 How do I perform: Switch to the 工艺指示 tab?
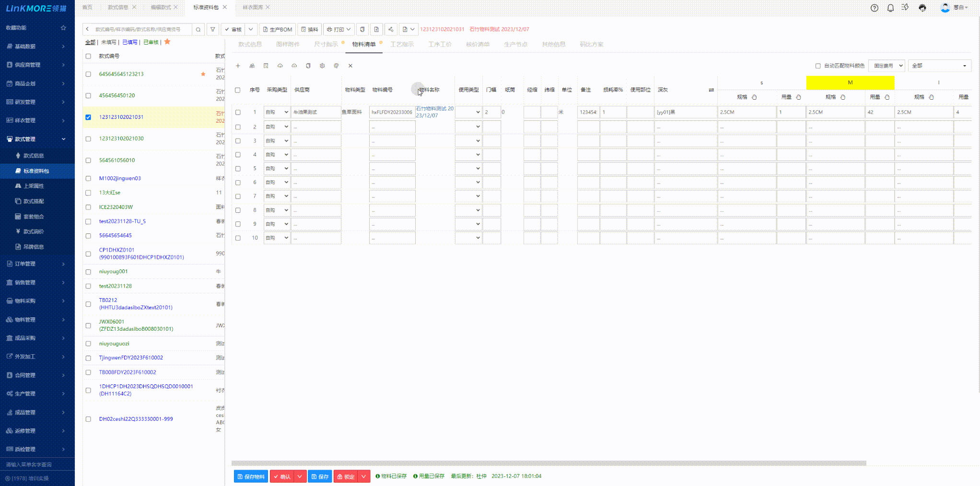(x=402, y=44)
